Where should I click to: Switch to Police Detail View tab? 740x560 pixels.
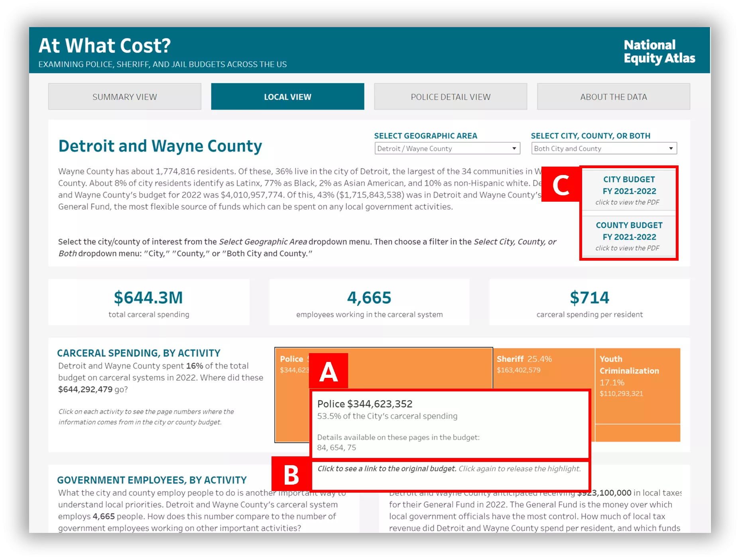tap(451, 97)
